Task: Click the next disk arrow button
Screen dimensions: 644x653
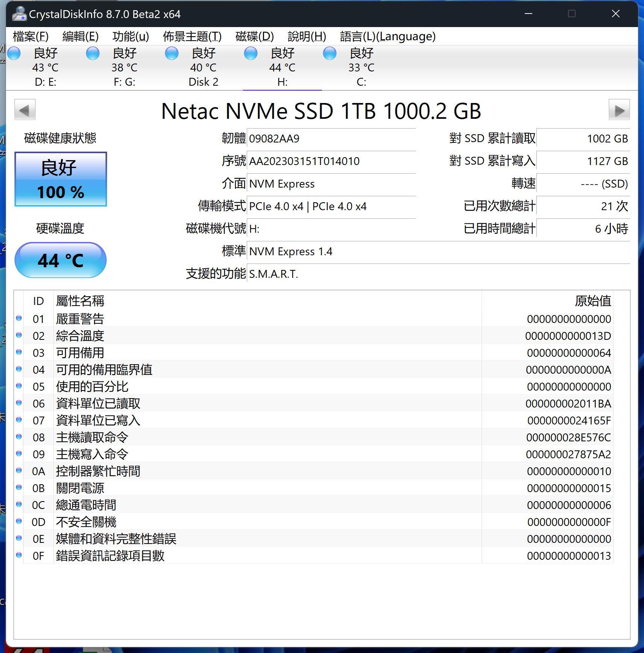Action: (x=619, y=109)
